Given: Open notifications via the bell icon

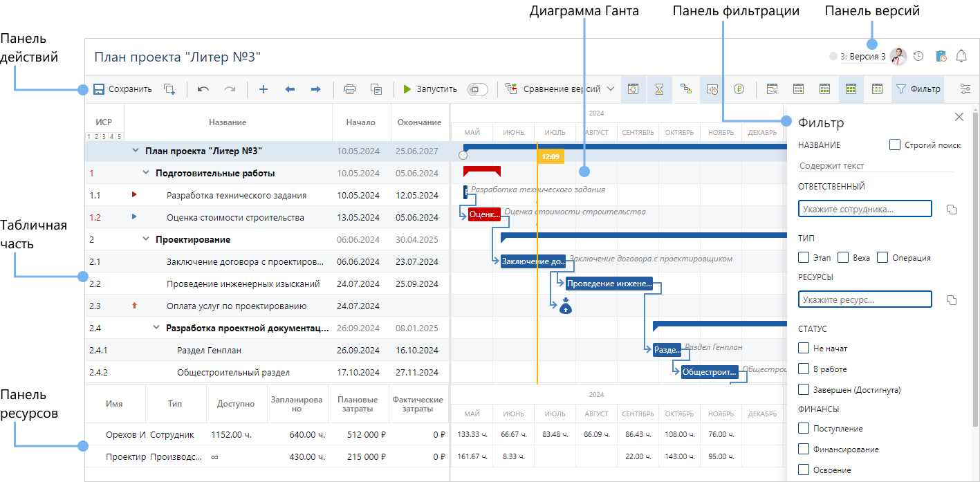Looking at the screenshot, I should pyautogui.click(x=961, y=57).
